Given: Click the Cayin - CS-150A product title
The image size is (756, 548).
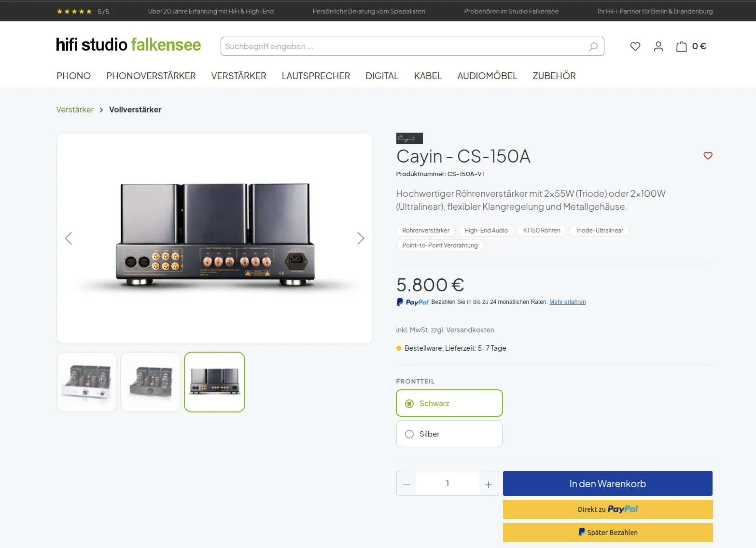Looking at the screenshot, I should tap(463, 156).
